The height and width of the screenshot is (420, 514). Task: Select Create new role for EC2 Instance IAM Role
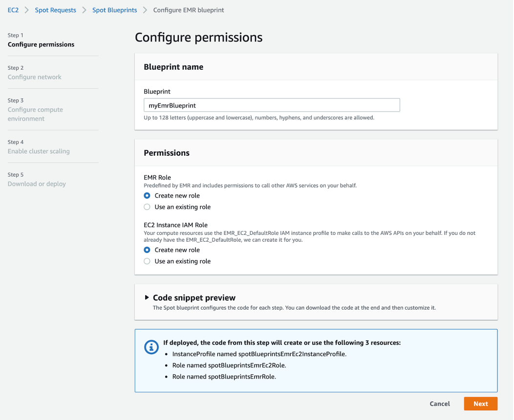pos(147,250)
